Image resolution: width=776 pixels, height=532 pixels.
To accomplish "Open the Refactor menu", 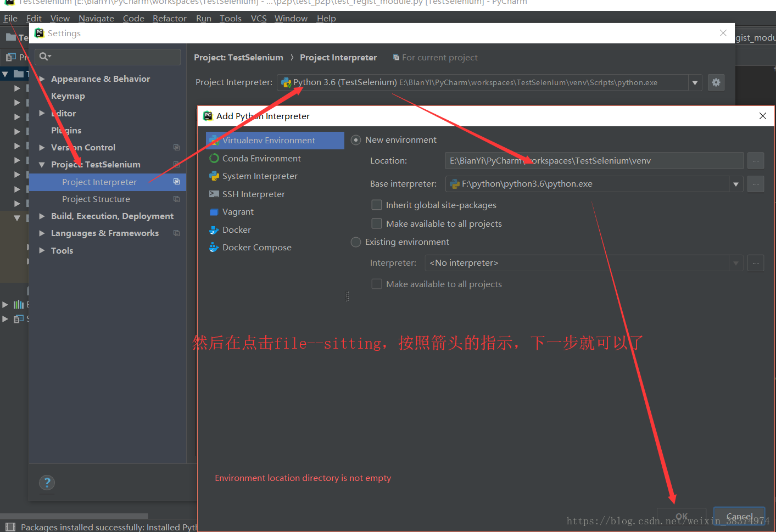I will point(170,18).
